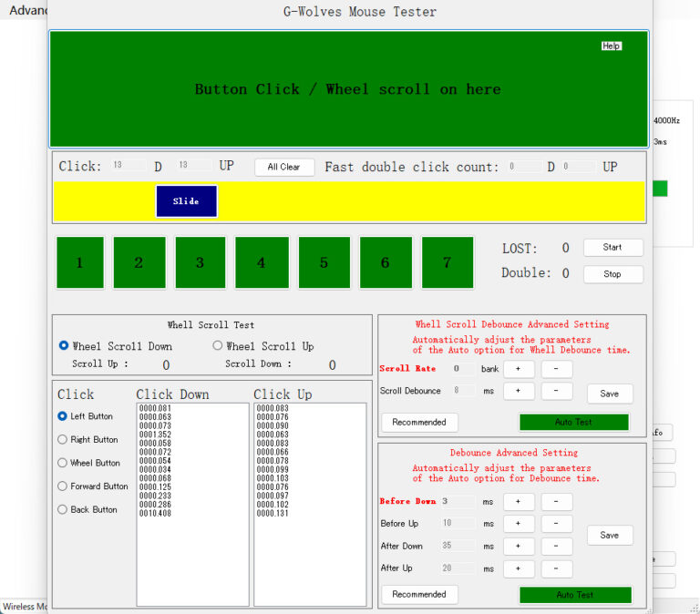Increase Scroll Rate with plus button
700x614 pixels.
[x=519, y=369]
